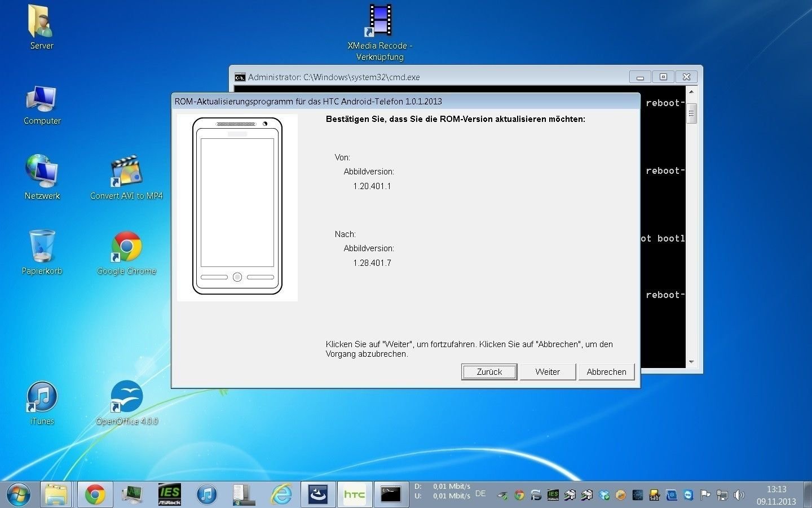Open Google Chrome from the taskbar
This screenshot has height=508, width=812.
click(x=95, y=495)
